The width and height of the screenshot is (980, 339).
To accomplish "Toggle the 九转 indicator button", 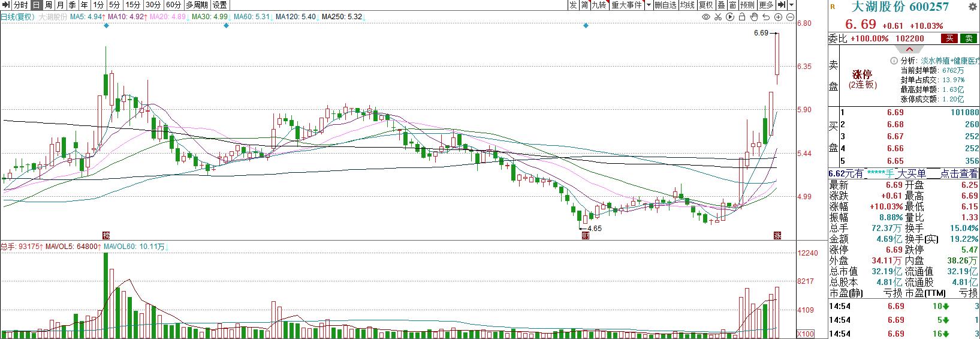I will point(599,5).
